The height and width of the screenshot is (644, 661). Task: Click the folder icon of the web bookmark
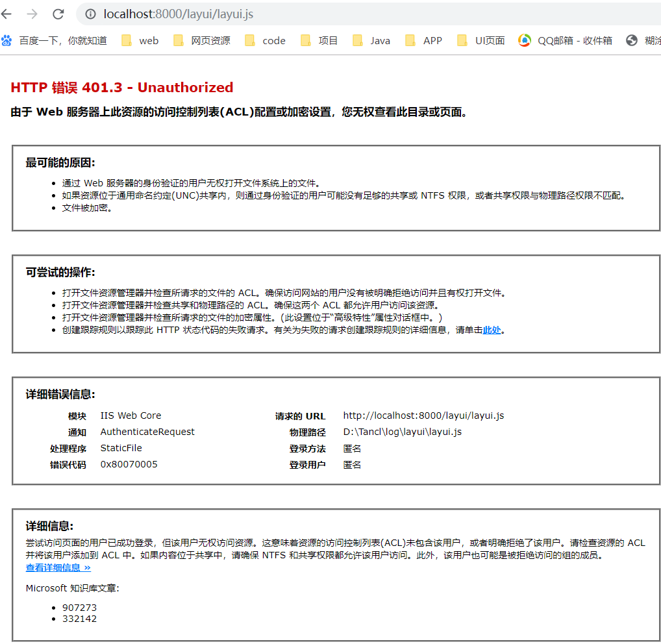126,40
